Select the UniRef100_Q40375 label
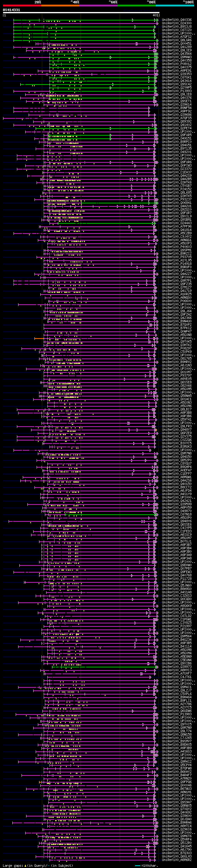 pyautogui.click(x=177, y=67)
